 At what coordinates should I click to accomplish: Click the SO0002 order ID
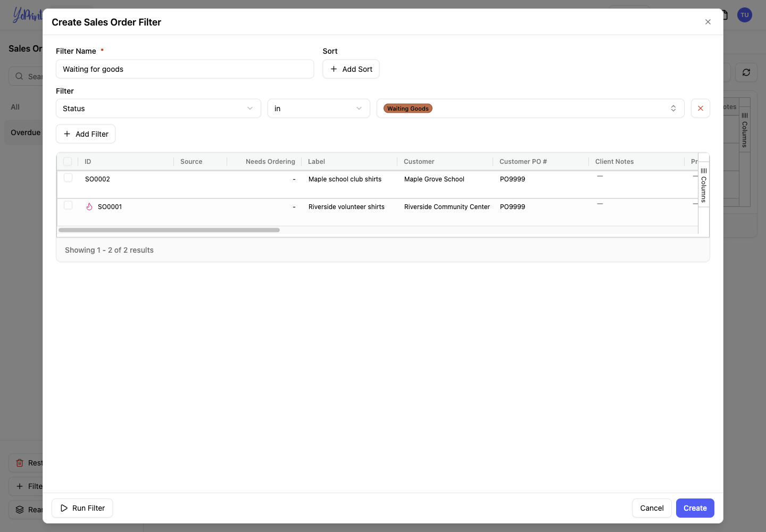click(97, 179)
